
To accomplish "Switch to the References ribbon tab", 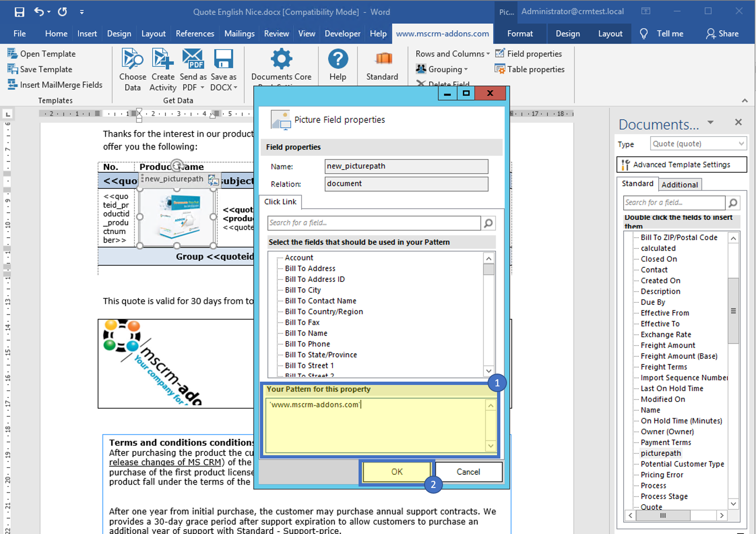I will [x=195, y=34].
